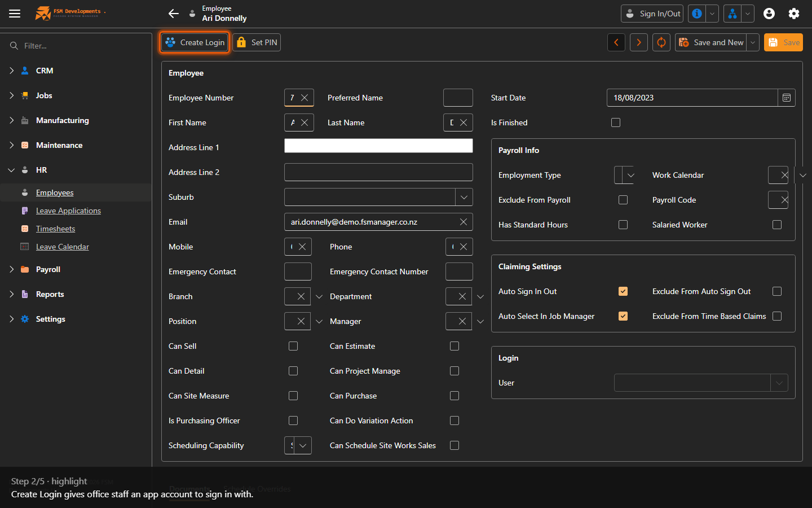Image resolution: width=812 pixels, height=508 pixels.
Task: Expand the Branch dropdown chevron
Action: (x=319, y=296)
